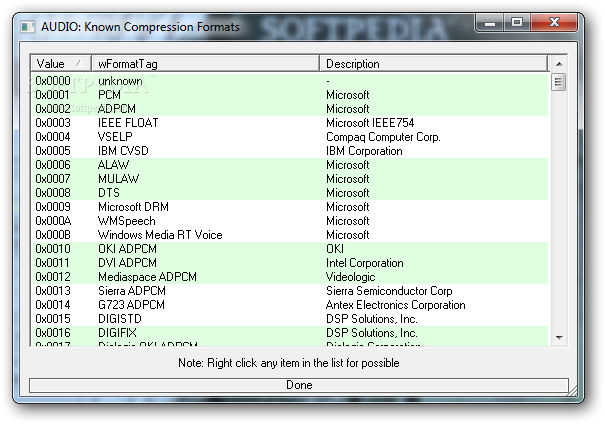The width and height of the screenshot is (605, 424).
Task: Select the 0x000B value cell
Action: click(x=53, y=235)
